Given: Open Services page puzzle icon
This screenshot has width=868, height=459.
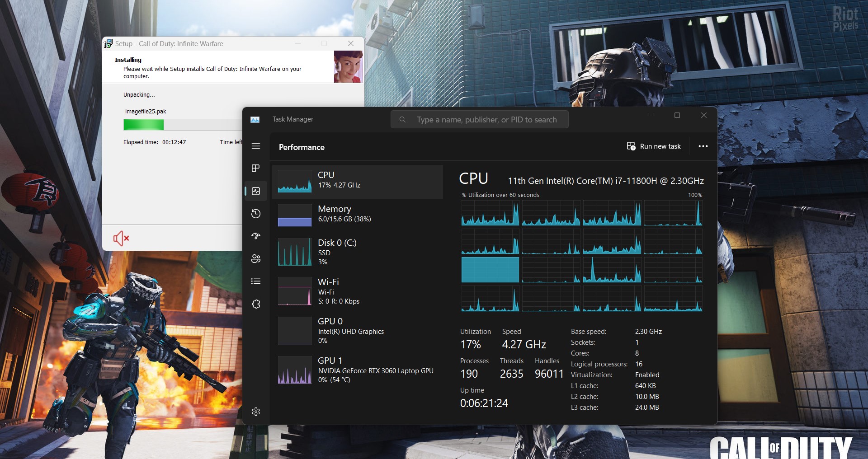Looking at the screenshot, I should tap(256, 304).
